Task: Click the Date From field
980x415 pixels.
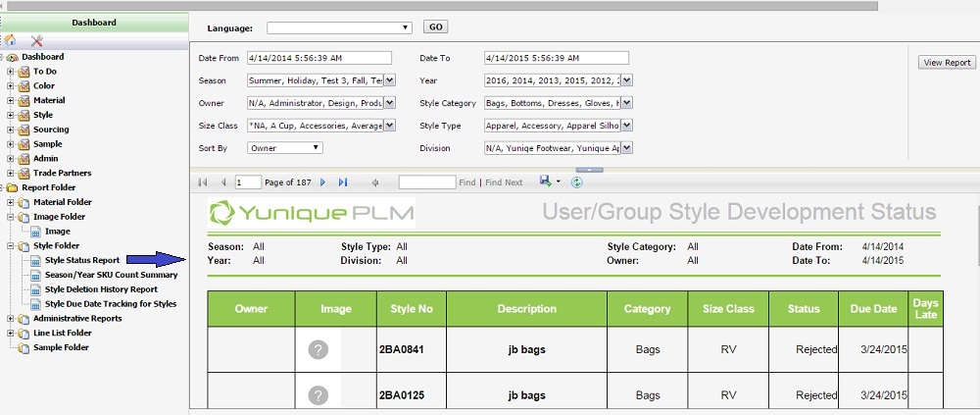Action: (319, 58)
